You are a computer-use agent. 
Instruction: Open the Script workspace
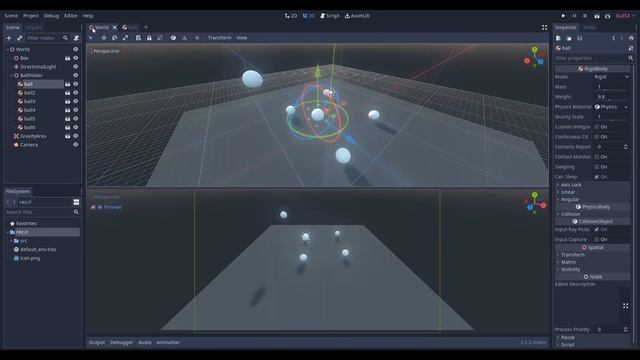(330, 16)
